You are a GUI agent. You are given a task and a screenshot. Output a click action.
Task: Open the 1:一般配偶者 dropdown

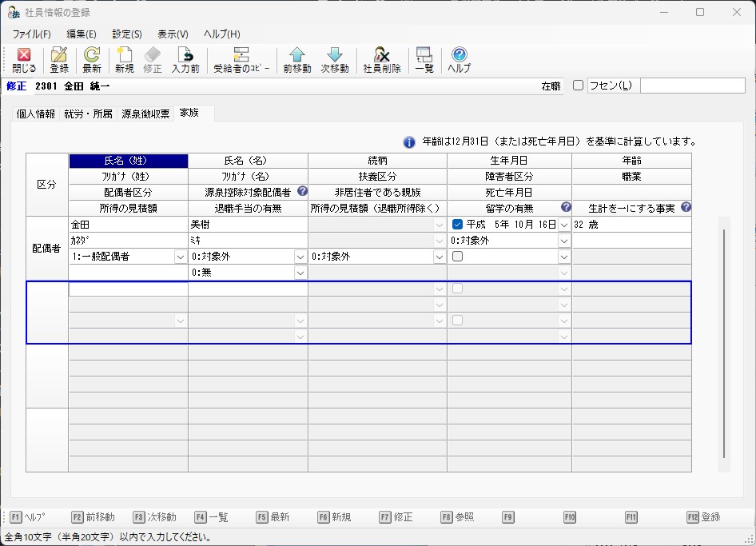click(180, 257)
